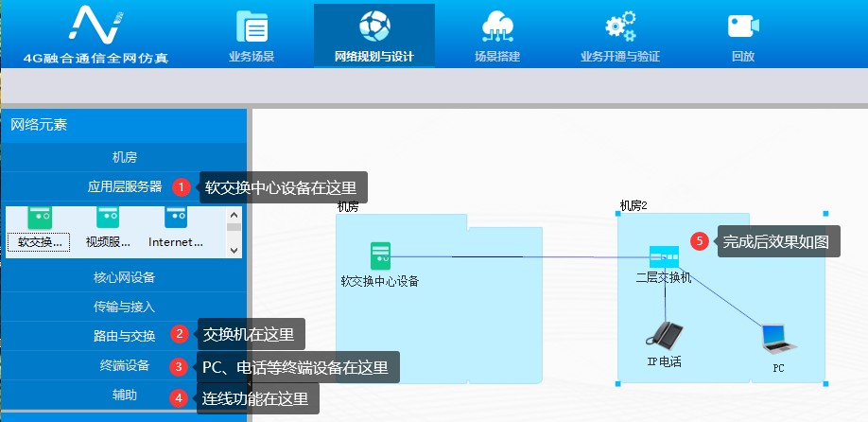The image size is (868, 422).
Task: Click the IP电话 label text
Action: point(665,362)
